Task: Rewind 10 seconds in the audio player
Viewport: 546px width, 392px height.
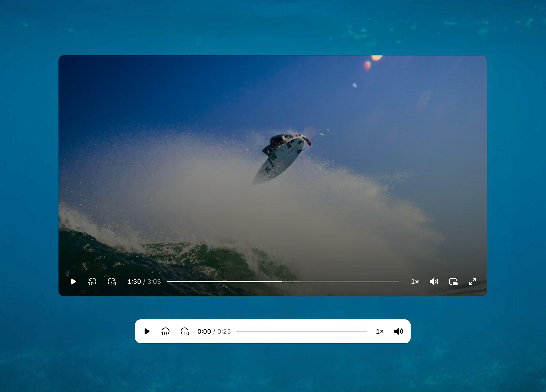Action: (x=165, y=331)
